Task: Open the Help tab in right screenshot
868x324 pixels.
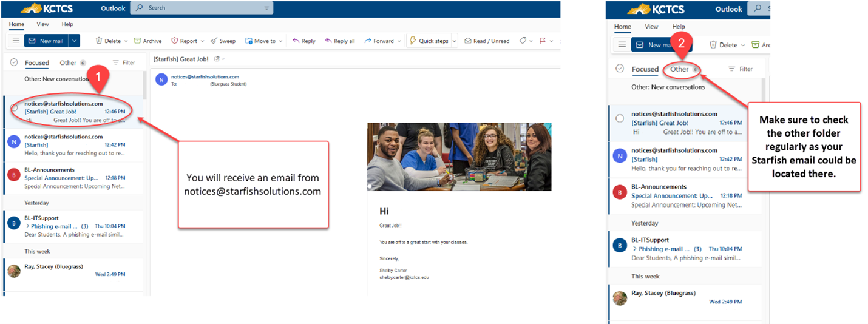Action: click(679, 27)
